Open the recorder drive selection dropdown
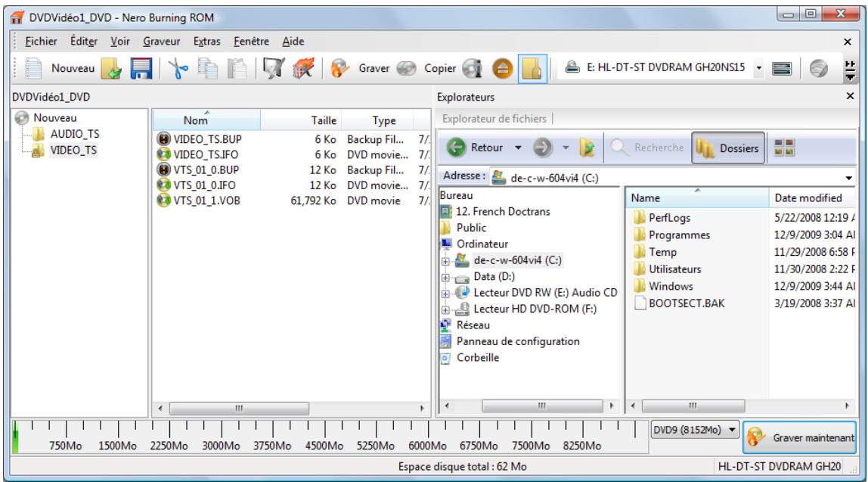The height and width of the screenshot is (482, 868). coord(759,68)
